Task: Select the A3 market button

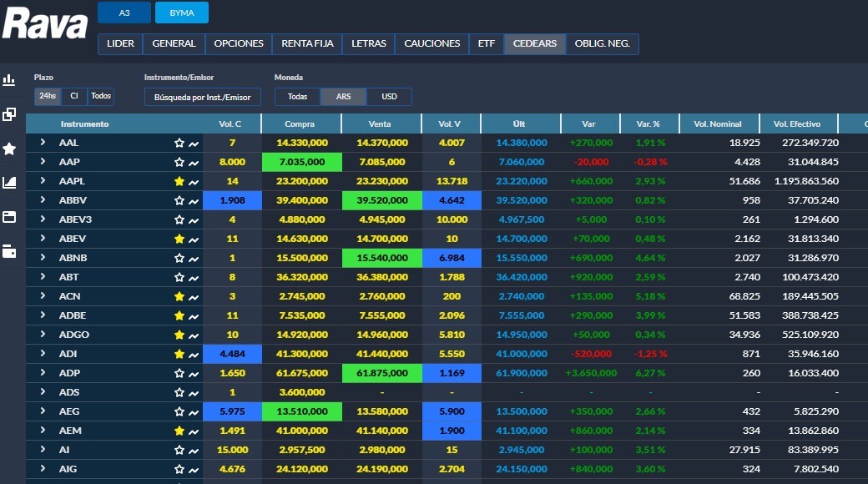Action: click(124, 13)
